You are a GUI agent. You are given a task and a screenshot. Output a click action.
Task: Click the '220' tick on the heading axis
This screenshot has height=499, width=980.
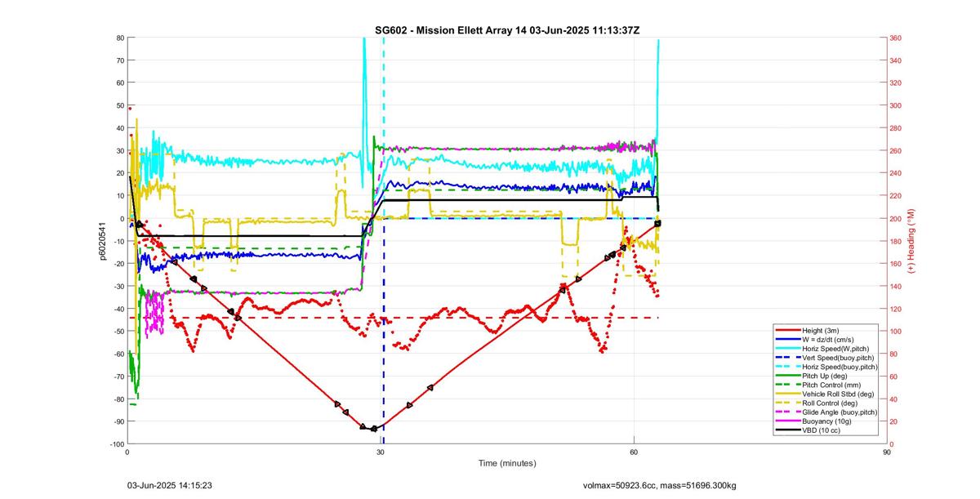pos(897,196)
